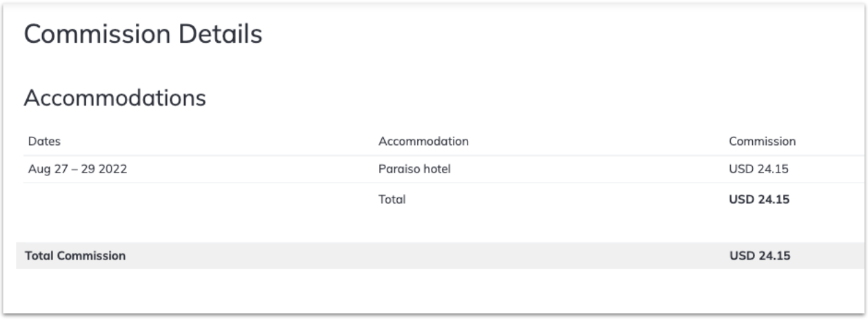The width and height of the screenshot is (868, 321).
Task: Click the Commission column header
Action: click(x=763, y=142)
